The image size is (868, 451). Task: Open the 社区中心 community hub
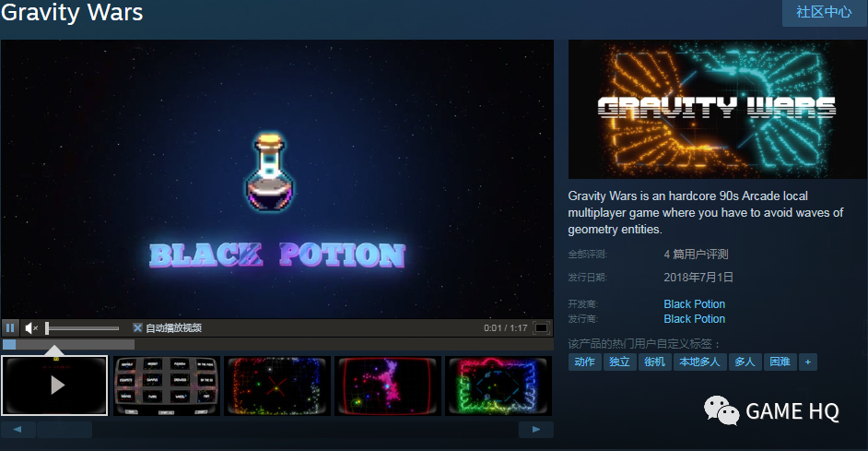pos(824,12)
